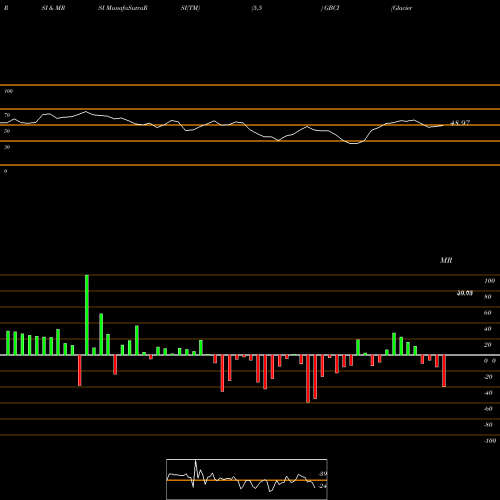Image resolution: width=500 pixels, height=500 pixels.
Task: Click the '(Glacier' company name text
Action: [401, 8]
